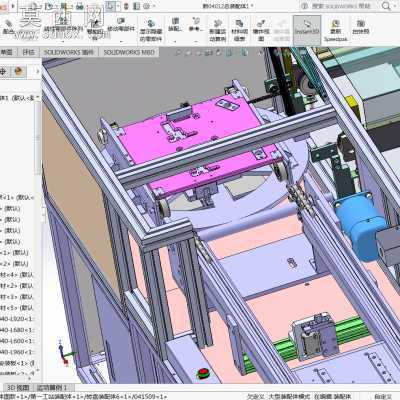400x400 pixels.
Task: Click Zoom to Fit in view toolbar
Action: pyautogui.click(x=179, y=52)
